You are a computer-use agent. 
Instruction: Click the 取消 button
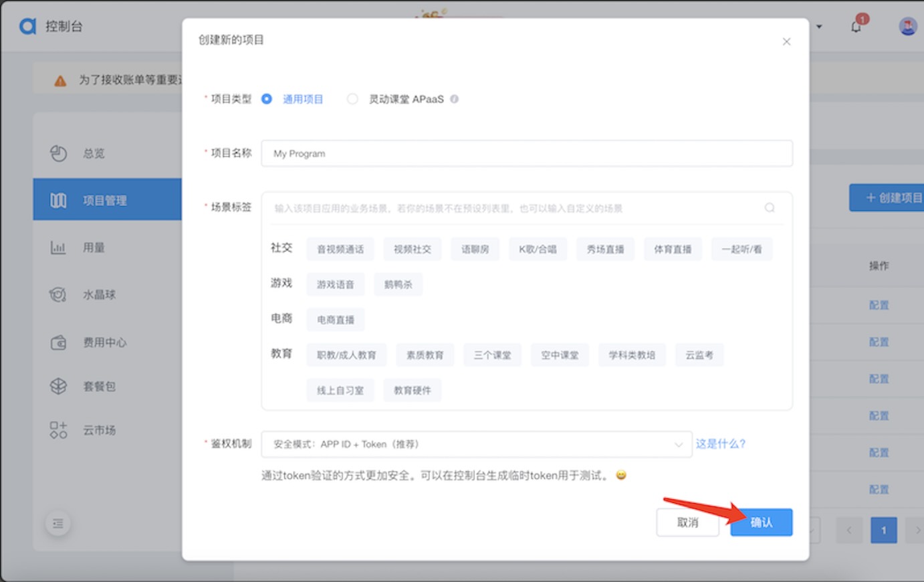[687, 522]
